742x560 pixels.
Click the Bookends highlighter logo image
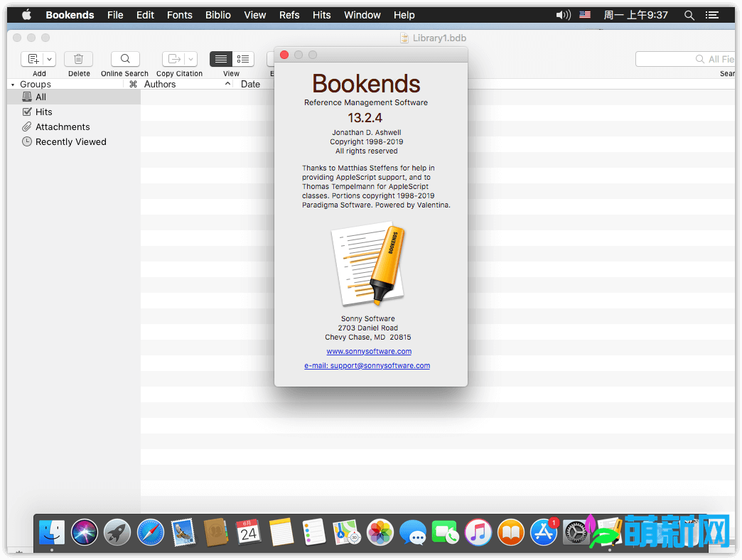tap(369, 264)
